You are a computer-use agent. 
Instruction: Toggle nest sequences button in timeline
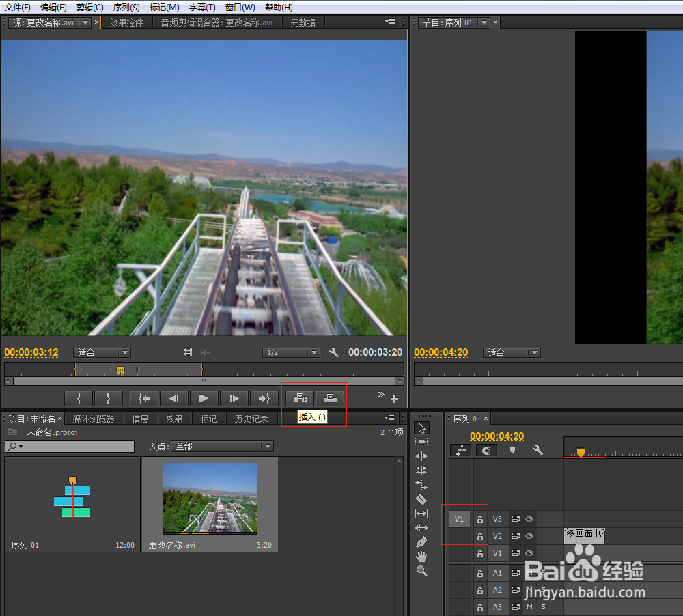tap(460, 451)
